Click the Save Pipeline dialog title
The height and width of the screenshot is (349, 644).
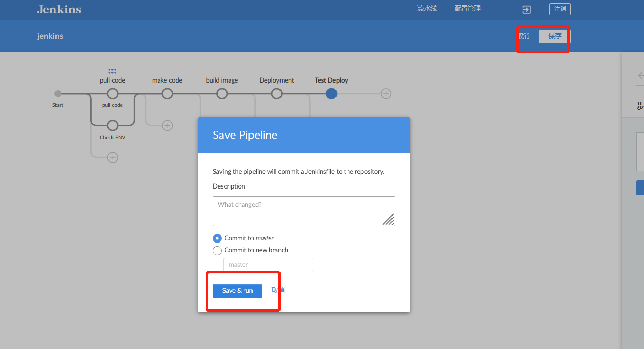point(245,135)
